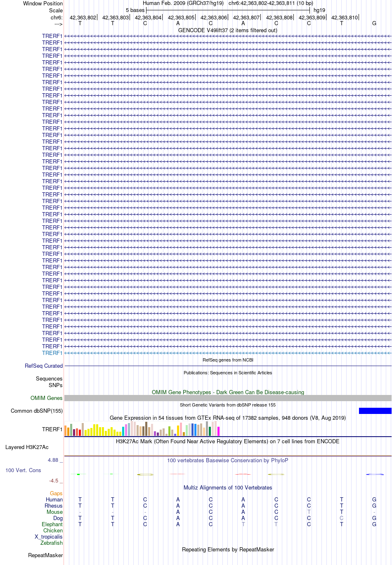Select the Zebrafish species label

click(52, 543)
